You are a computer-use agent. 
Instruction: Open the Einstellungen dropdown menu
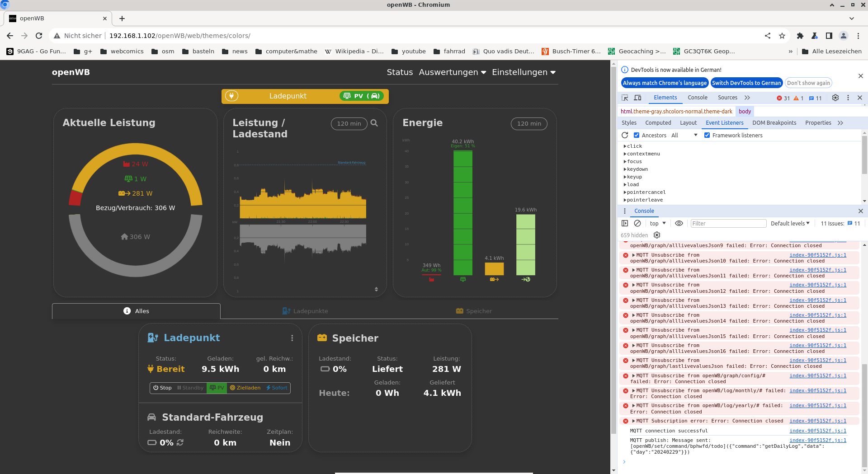pos(524,72)
